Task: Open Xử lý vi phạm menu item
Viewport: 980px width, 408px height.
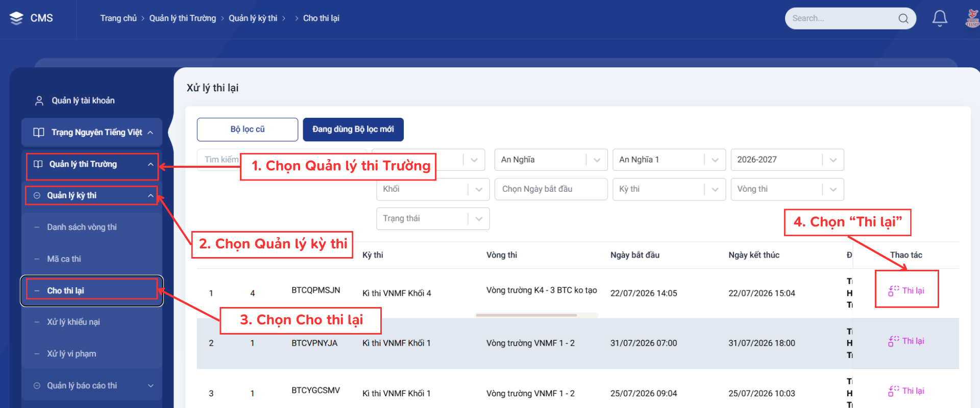Action: pyautogui.click(x=92, y=354)
